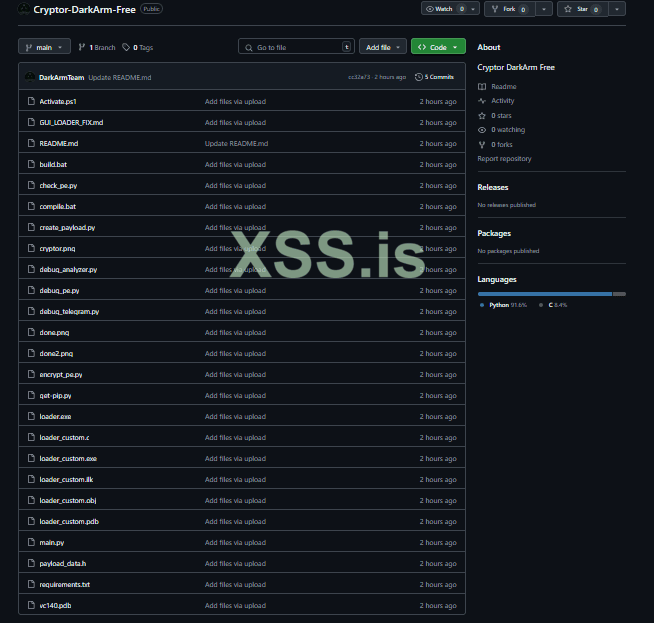Open file Activate.ps1
654x623 pixels.
click(x=58, y=101)
